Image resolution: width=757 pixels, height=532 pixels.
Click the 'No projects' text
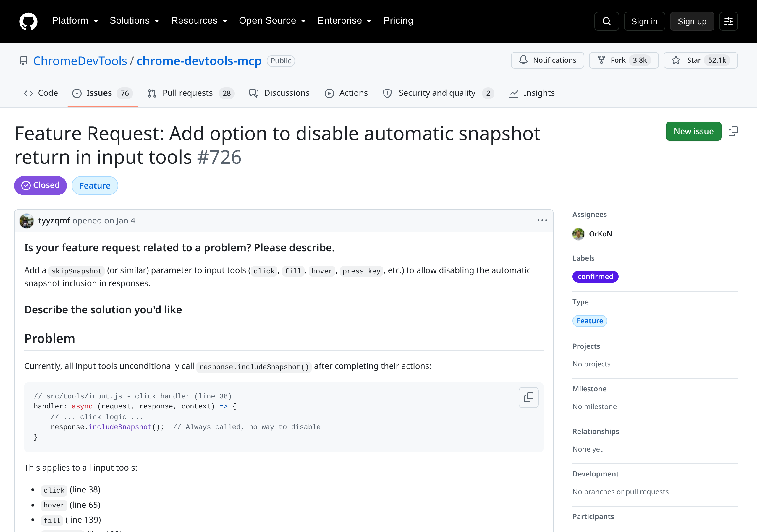pyautogui.click(x=591, y=364)
